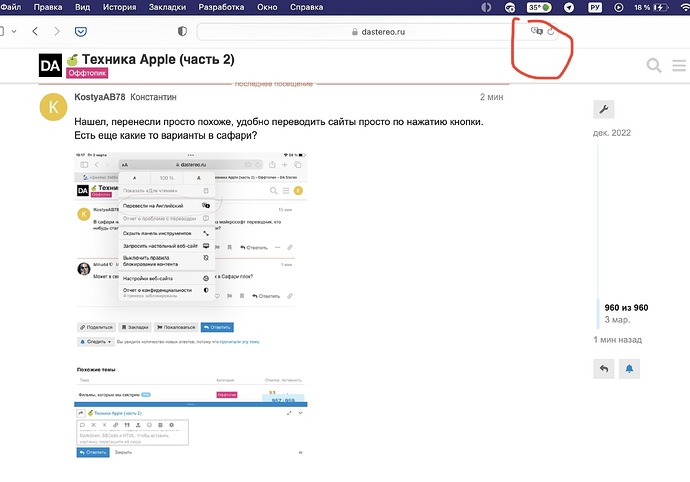Open the Правка menu

click(48, 7)
